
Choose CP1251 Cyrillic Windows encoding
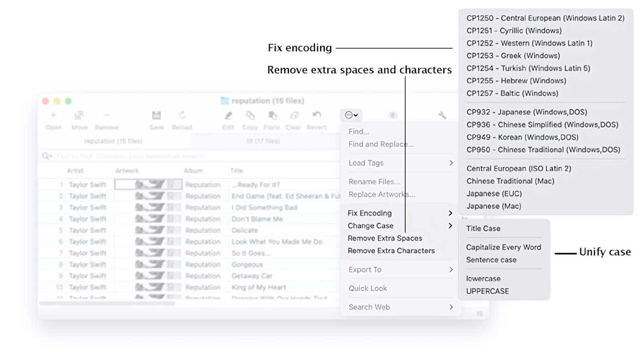(514, 30)
